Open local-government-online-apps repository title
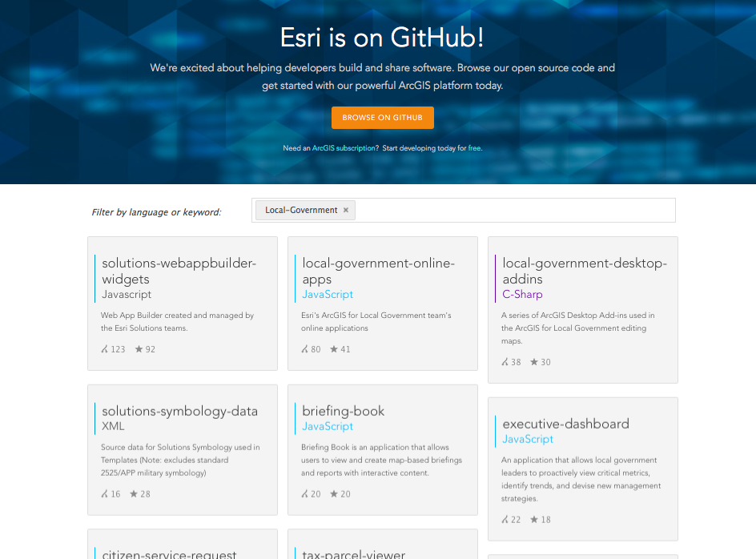Viewport: 756px width, 559px height. [379, 271]
